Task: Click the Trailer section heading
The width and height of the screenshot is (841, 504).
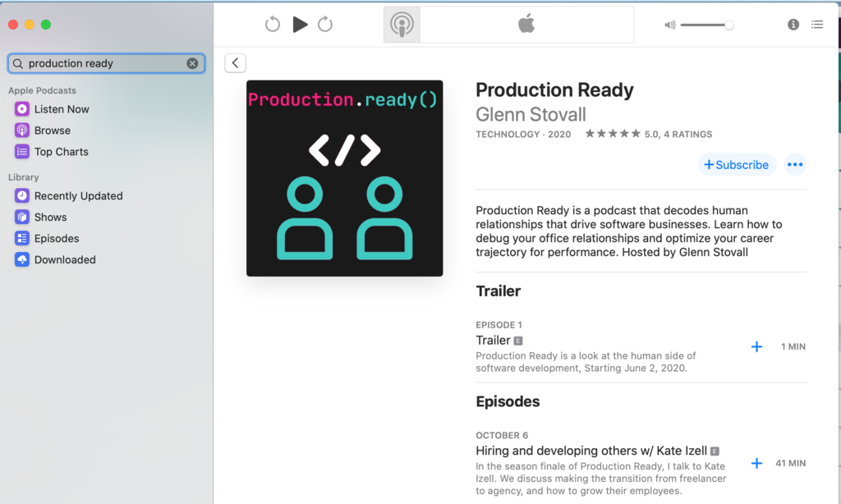Action: coord(499,291)
